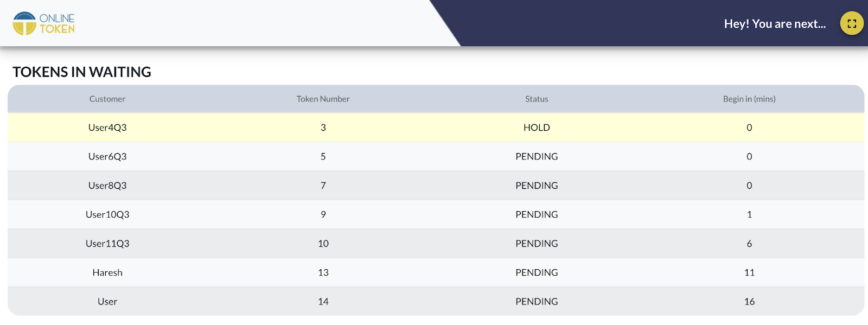Viewport: 868px width, 325px height.
Task: Click begin time 1 for User10Q3
Action: tap(749, 214)
